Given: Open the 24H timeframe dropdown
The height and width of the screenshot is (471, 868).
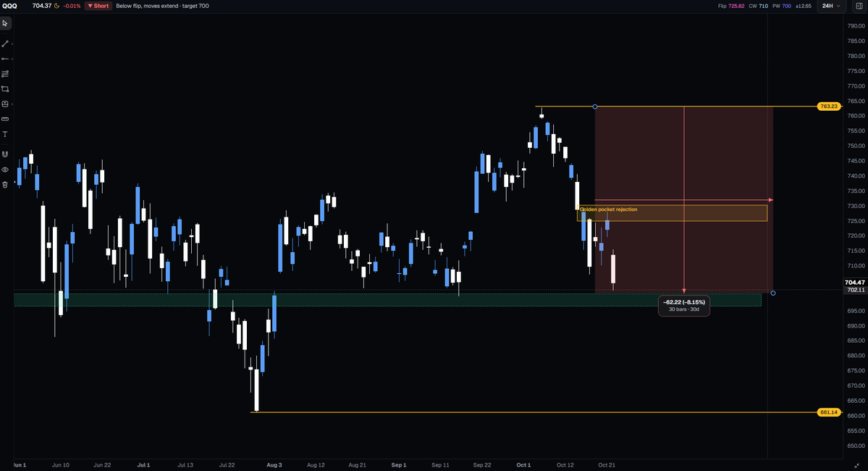Looking at the screenshot, I should point(831,6).
